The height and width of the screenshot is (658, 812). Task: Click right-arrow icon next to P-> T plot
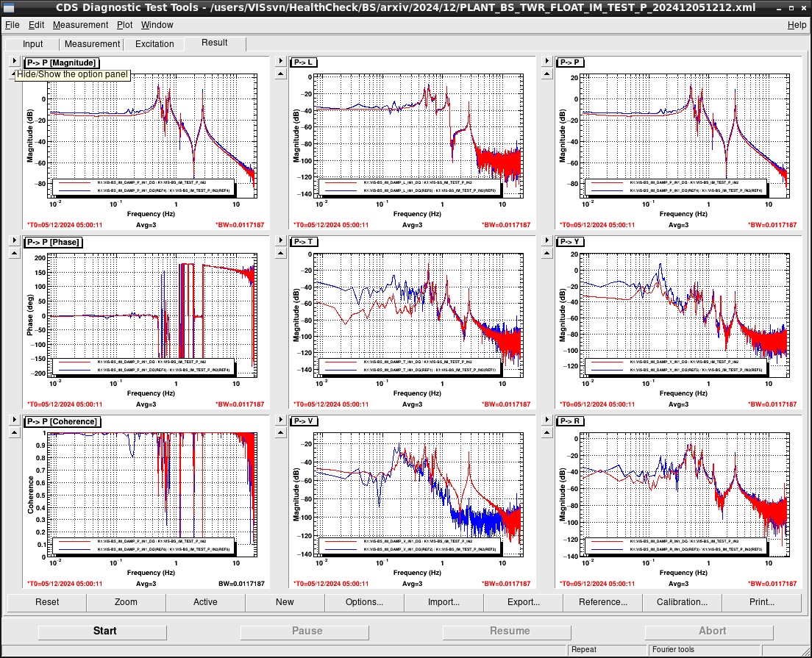[x=281, y=240]
